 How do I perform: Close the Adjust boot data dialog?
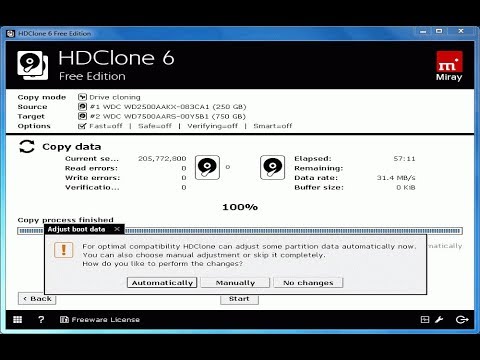point(117,229)
